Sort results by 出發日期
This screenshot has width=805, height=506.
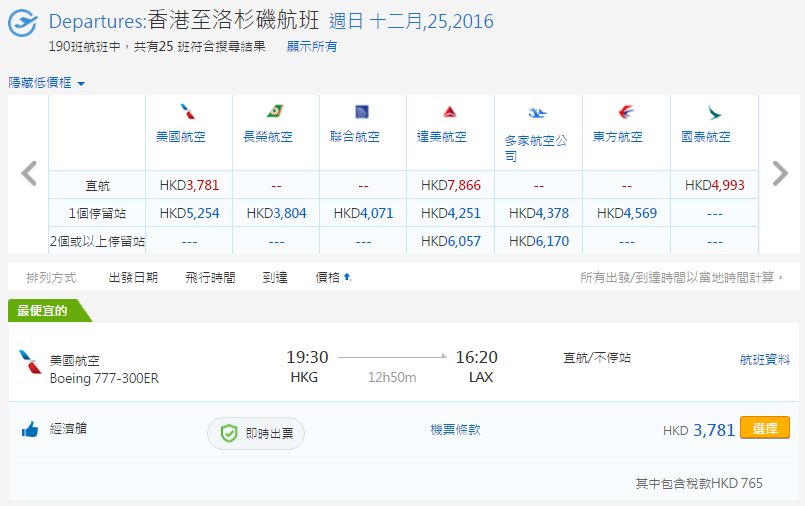[133, 278]
